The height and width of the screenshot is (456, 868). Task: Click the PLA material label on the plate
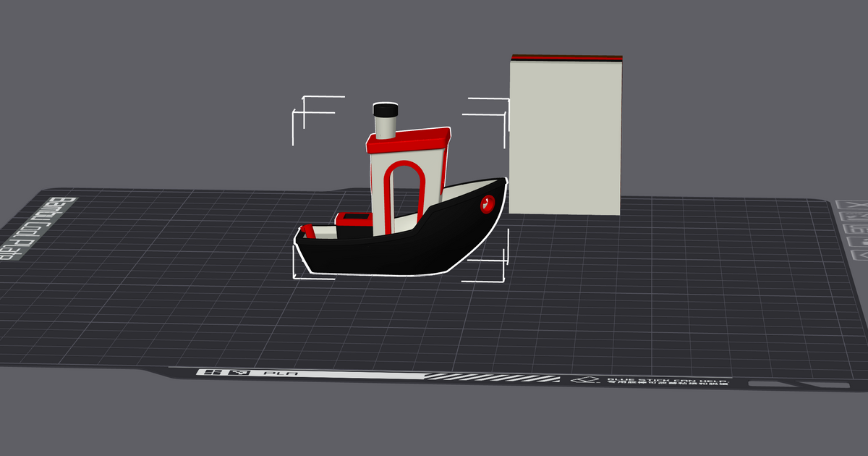(279, 373)
